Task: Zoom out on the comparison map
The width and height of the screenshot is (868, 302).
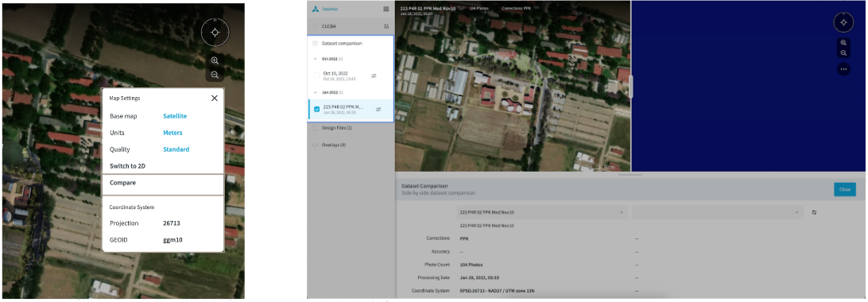Action: pos(843,53)
